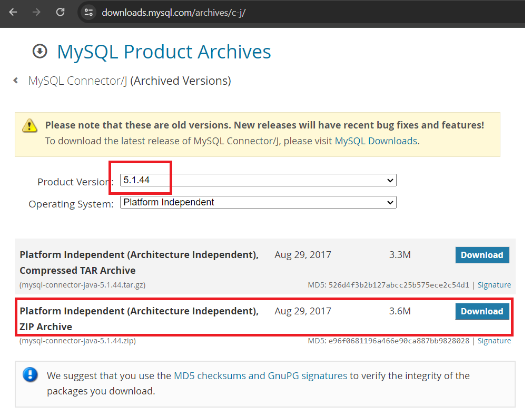Click the MySQL Product Archives heading
Viewport: 532px width, 416px height.
point(164,52)
